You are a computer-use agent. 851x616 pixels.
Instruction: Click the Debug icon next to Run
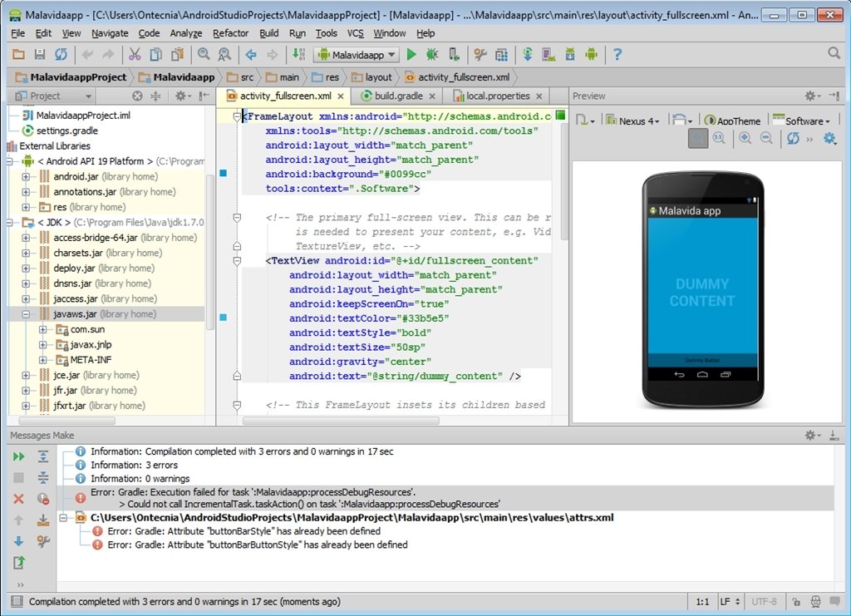(x=432, y=54)
